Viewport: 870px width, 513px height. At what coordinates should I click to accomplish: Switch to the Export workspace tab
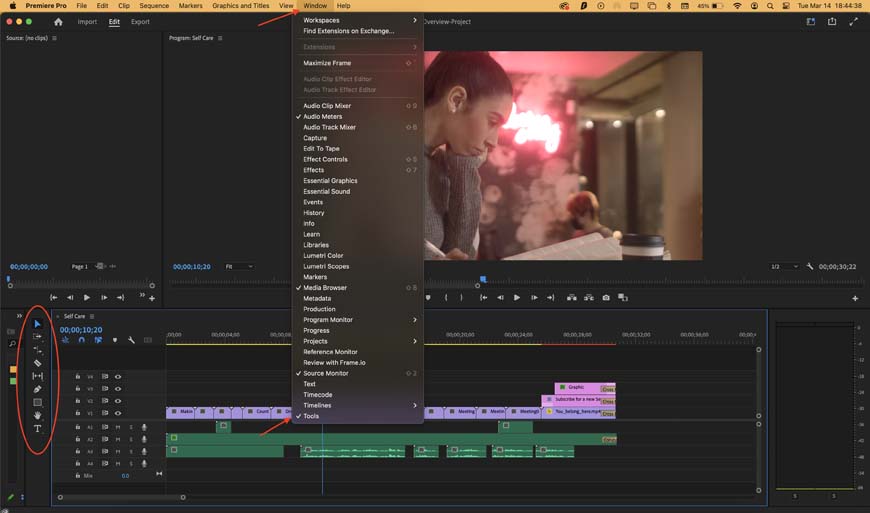pyautogui.click(x=140, y=22)
